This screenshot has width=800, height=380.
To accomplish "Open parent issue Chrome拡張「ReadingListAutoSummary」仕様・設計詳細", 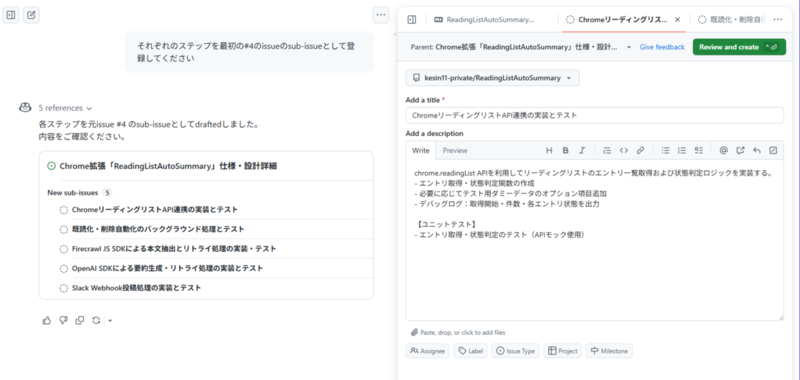I will 168,166.
